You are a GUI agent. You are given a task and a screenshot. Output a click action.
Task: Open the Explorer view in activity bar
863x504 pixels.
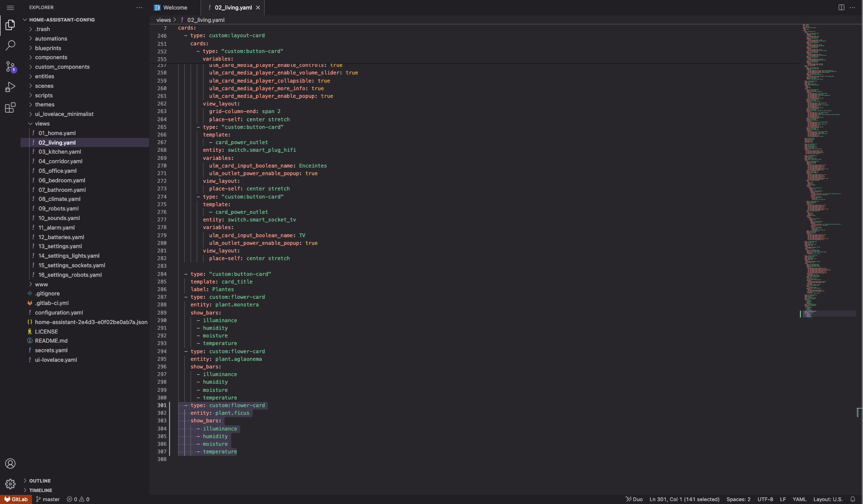[10, 25]
